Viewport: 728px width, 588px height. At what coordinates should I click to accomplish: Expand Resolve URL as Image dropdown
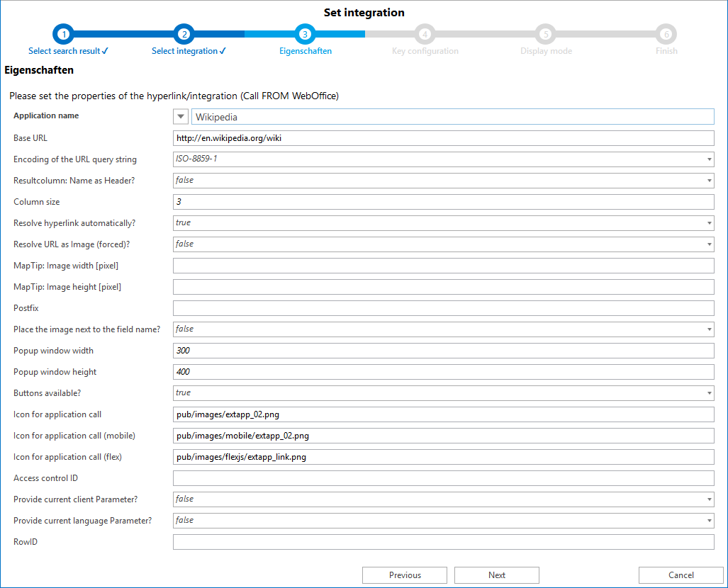pos(709,244)
